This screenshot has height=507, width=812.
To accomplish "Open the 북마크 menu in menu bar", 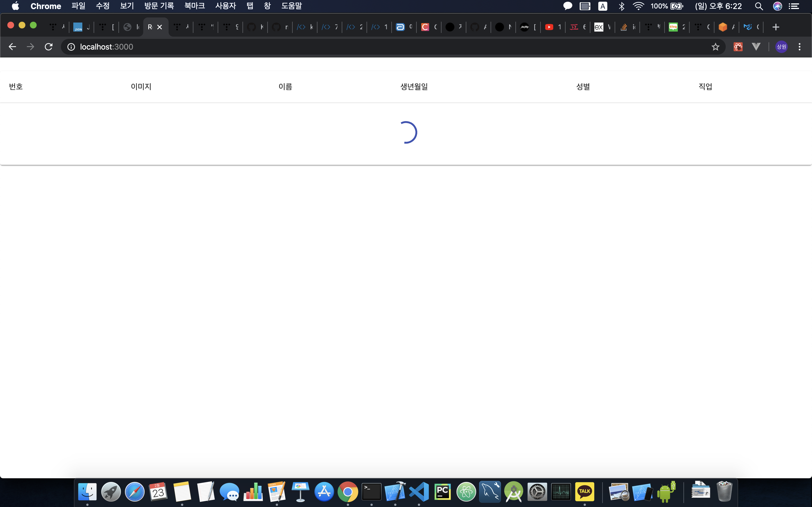I will pos(195,6).
